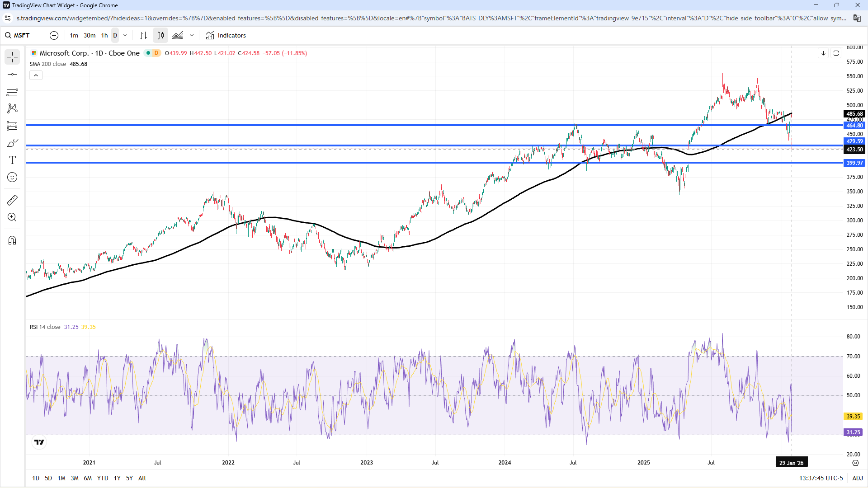Image resolution: width=868 pixels, height=488 pixels.
Task: Activate the zoom in tool
Action: point(12,217)
